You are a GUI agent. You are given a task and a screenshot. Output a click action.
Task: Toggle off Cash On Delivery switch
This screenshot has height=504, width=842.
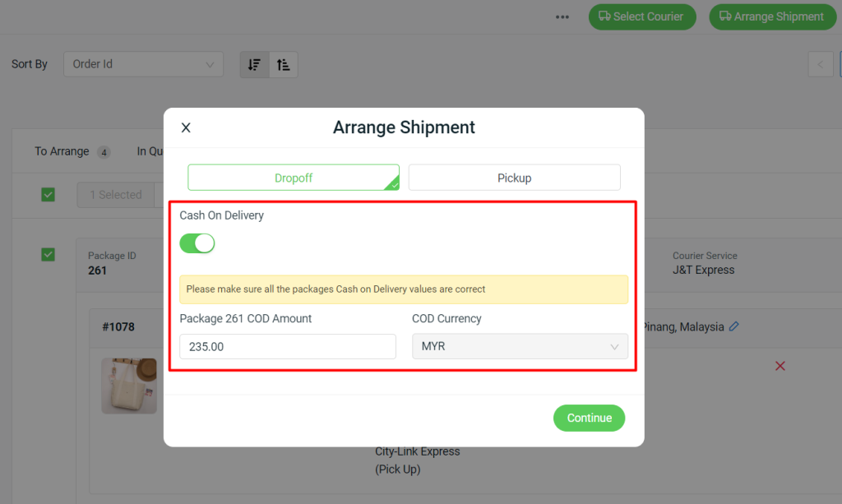(x=197, y=243)
